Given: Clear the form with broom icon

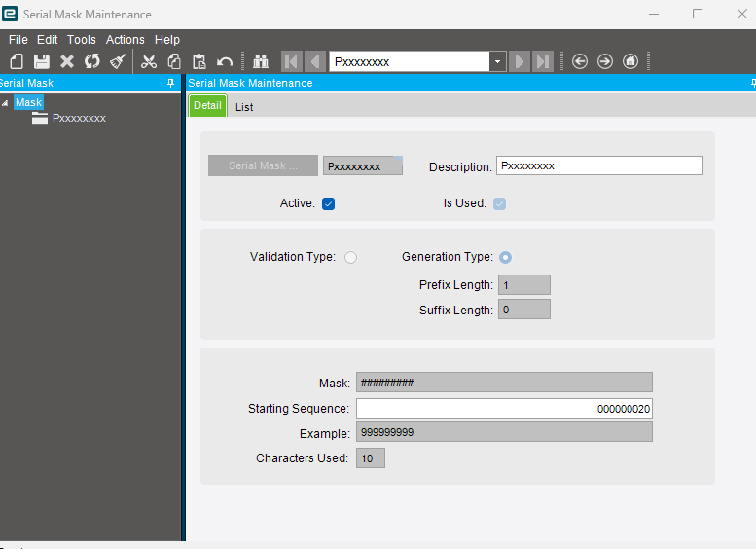Looking at the screenshot, I should pos(118,61).
